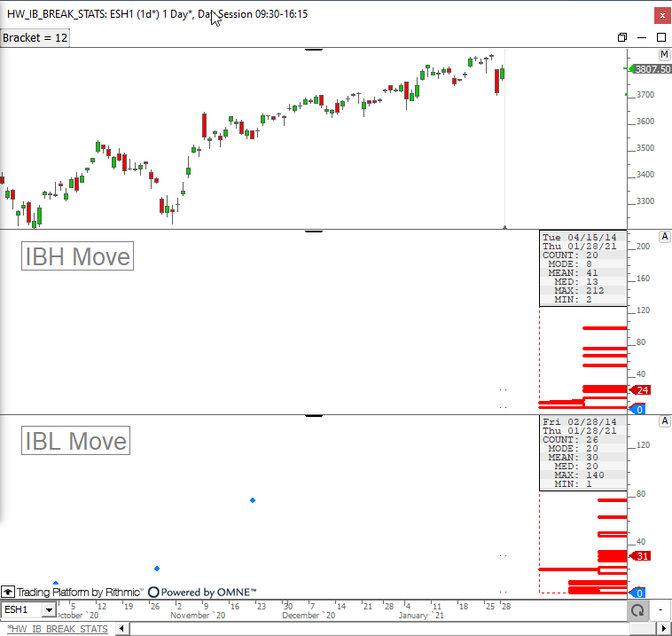The height and width of the screenshot is (636, 672).
Task: Click the refresh chart icon
Action: point(637,610)
